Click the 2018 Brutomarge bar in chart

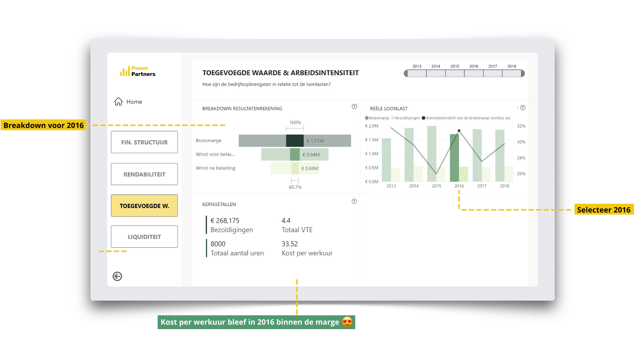[x=500, y=156]
